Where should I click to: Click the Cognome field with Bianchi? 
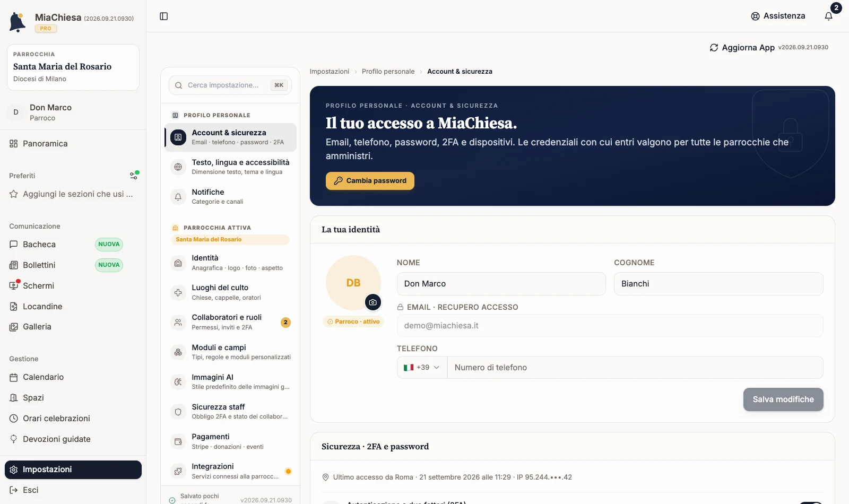coord(718,284)
